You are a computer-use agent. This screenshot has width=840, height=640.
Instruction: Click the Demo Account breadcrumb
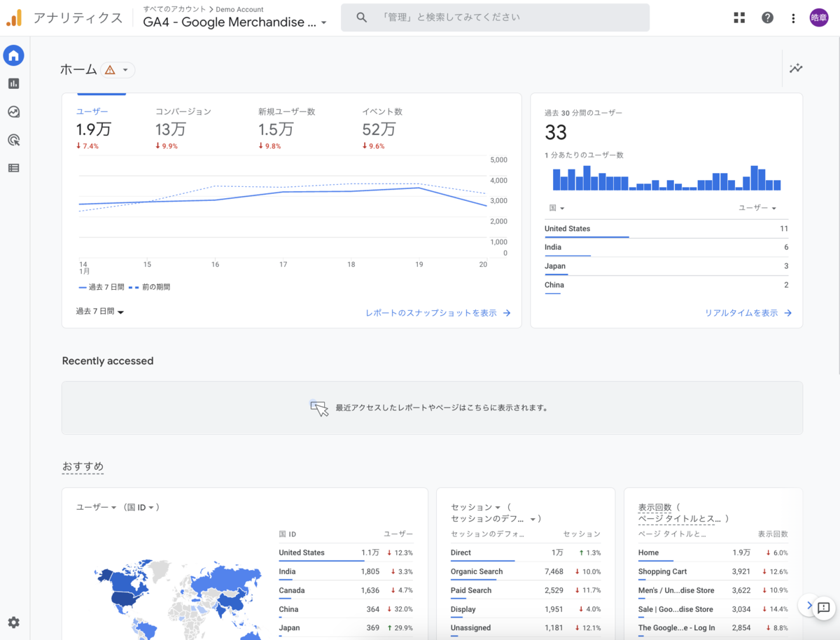tap(239, 9)
